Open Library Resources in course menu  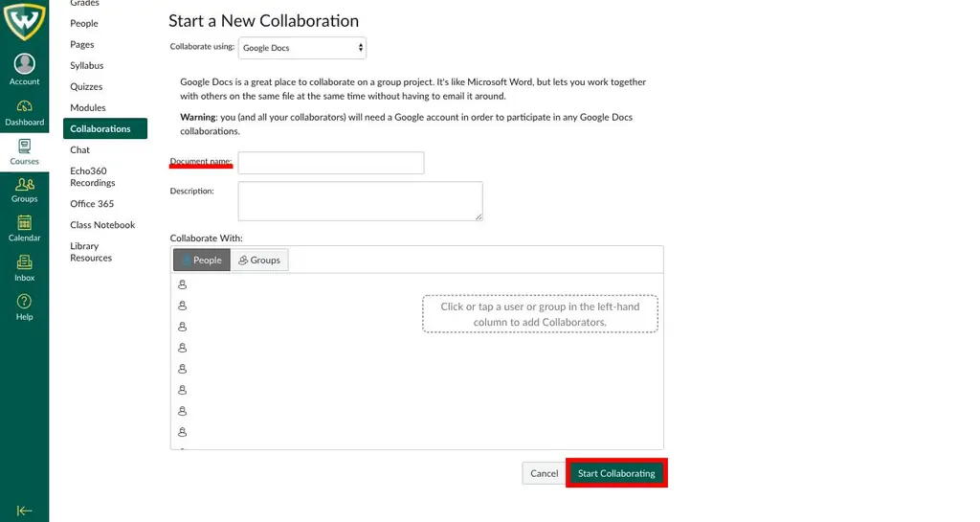(91, 252)
